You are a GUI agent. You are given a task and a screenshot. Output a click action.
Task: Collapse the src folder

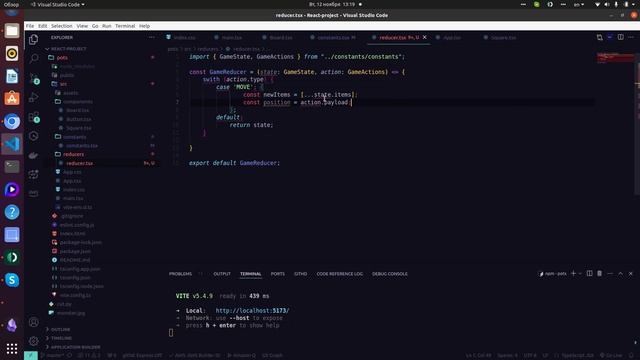[x=63, y=84]
